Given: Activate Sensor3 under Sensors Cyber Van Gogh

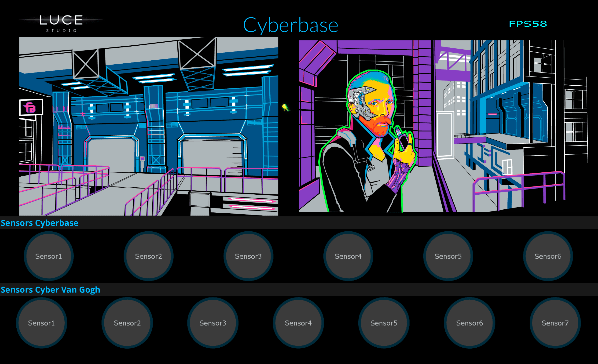Looking at the screenshot, I should pos(213,323).
